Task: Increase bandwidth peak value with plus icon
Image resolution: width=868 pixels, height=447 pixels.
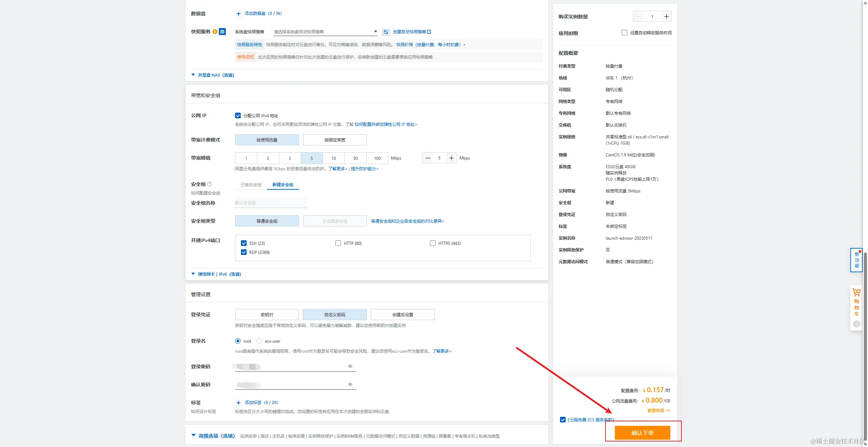Action: (x=451, y=158)
